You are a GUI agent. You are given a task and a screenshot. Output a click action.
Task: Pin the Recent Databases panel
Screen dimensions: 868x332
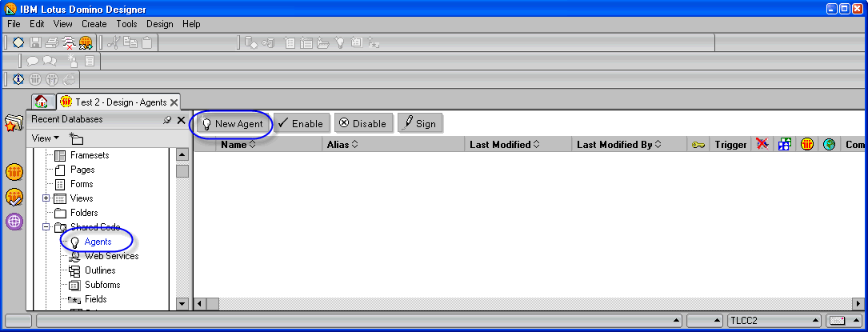pos(167,119)
